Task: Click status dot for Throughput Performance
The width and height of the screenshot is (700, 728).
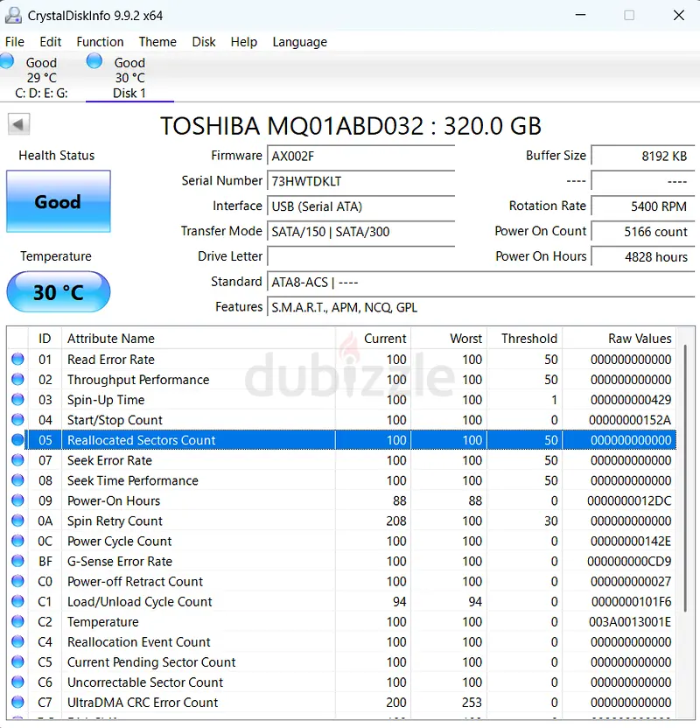Action: [17, 380]
